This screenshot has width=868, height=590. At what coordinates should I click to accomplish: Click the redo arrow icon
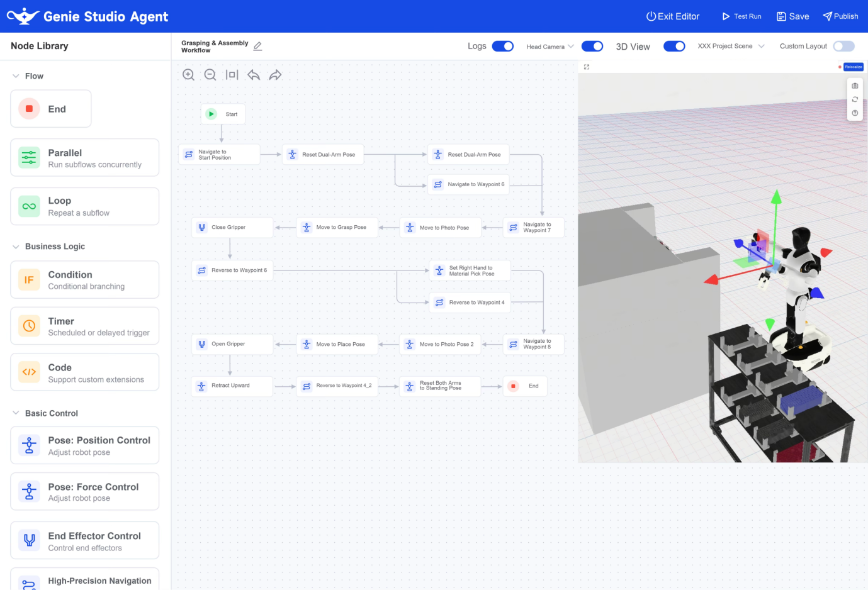275,75
